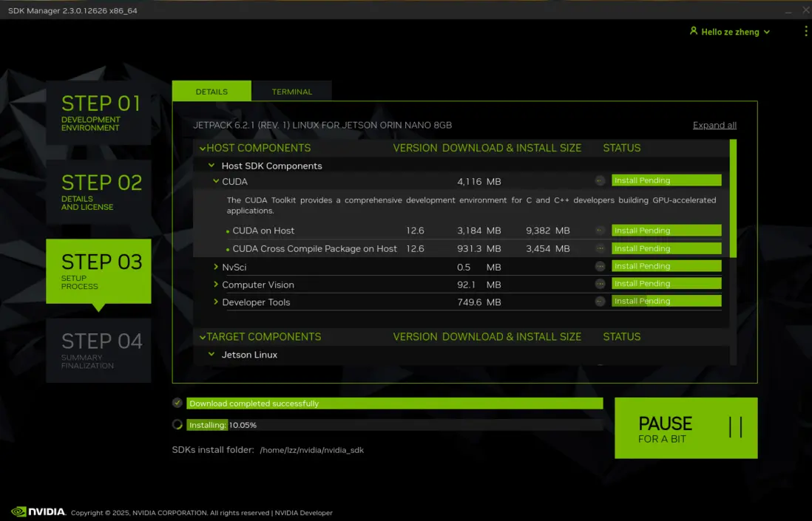Expand the Computer Vision row
The width and height of the screenshot is (812, 521).
click(x=216, y=284)
